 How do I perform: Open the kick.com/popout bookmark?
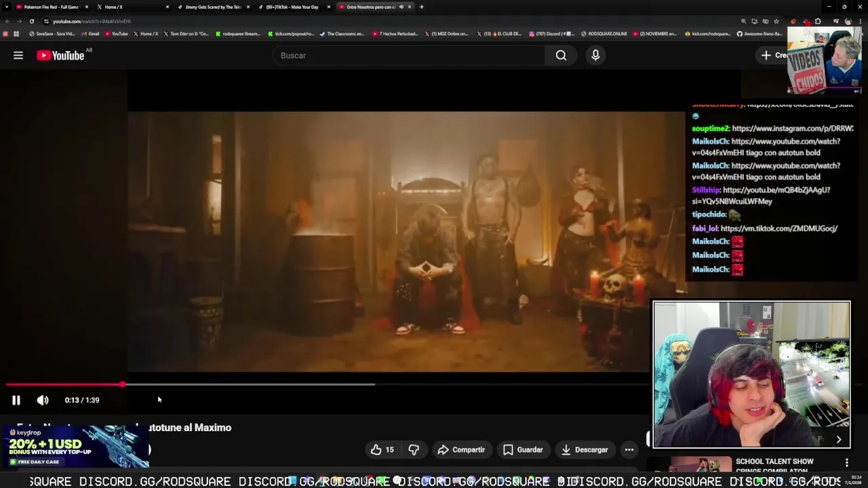(292, 34)
